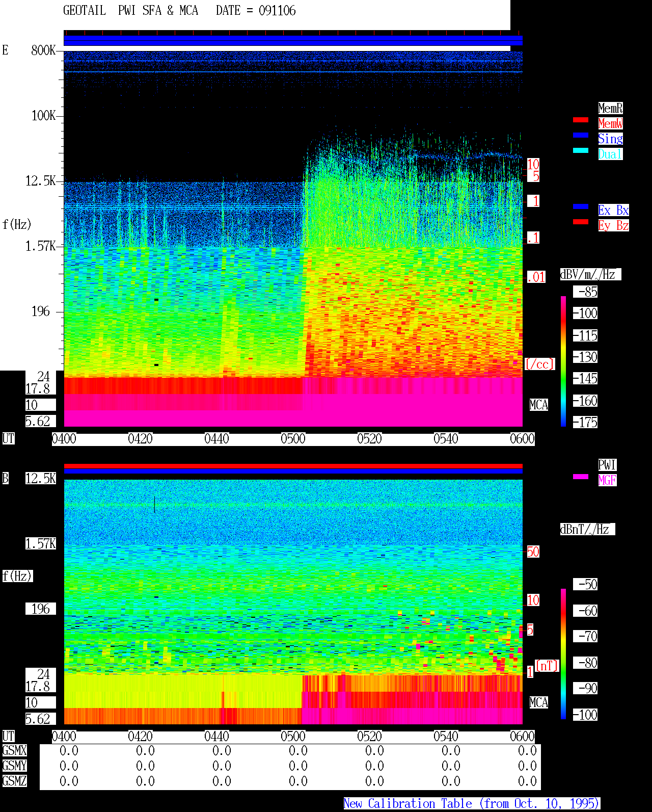The image size is (652, 812).
Task: Click the GSMY row label
Action: [x=14, y=766]
